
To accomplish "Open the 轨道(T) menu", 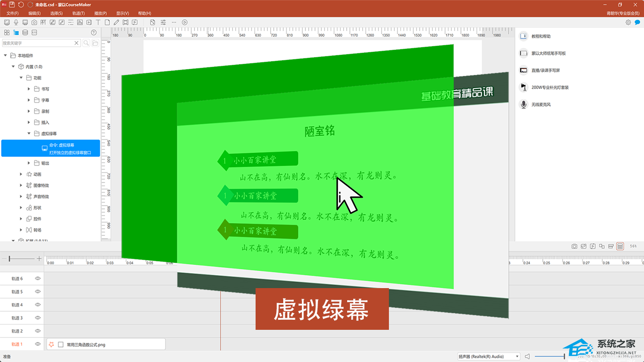I will (x=78, y=13).
